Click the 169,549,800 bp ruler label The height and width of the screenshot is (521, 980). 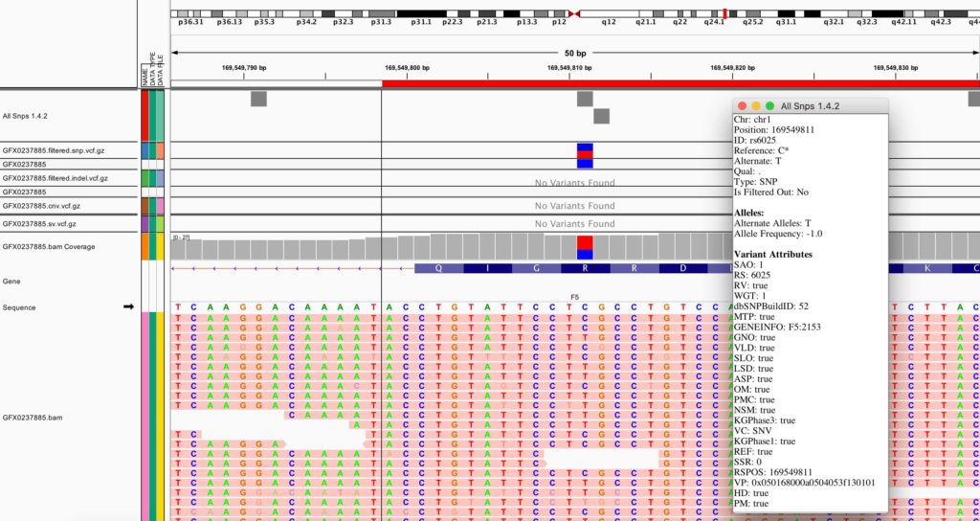coord(407,68)
